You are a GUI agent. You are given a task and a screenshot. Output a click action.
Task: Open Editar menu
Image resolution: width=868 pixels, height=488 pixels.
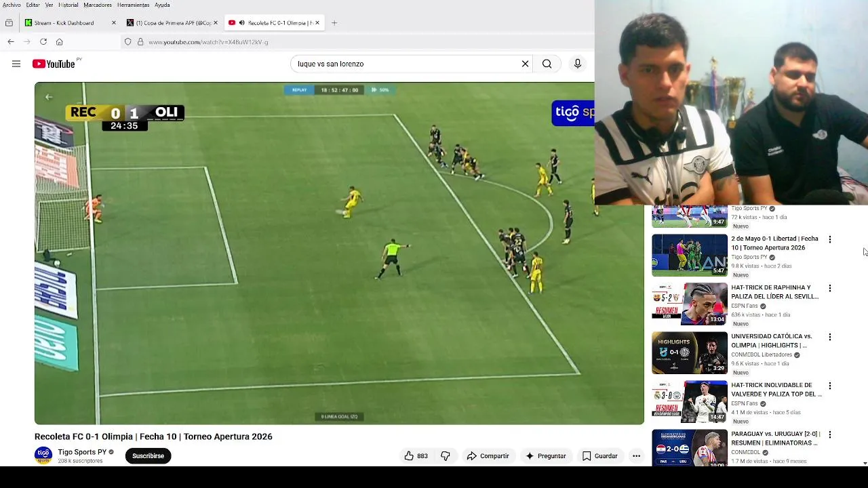pos(33,5)
